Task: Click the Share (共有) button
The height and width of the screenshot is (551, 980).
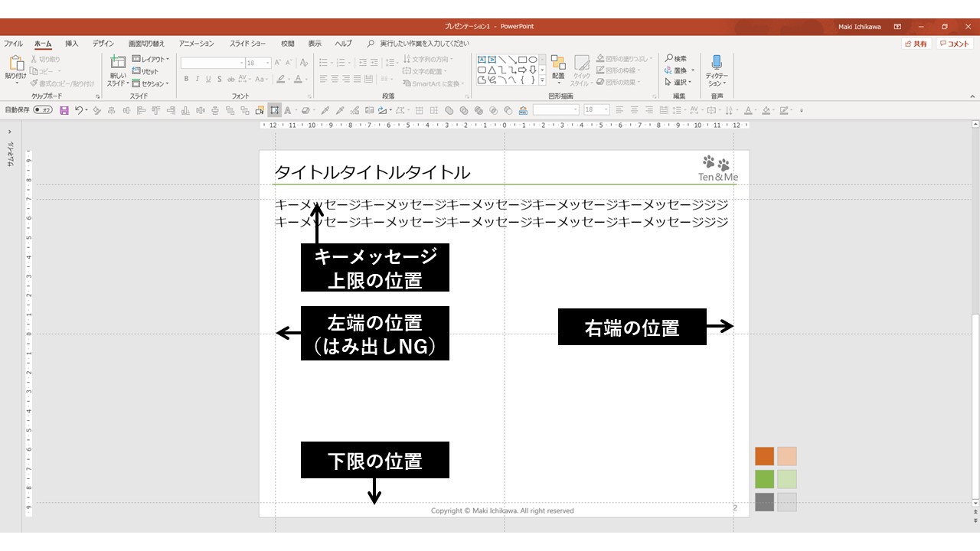Action: (x=916, y=44)
